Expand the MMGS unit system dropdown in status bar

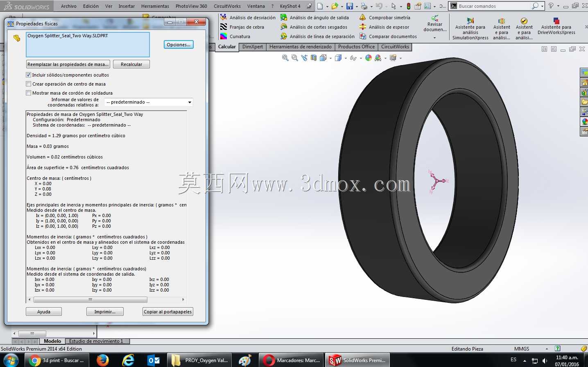pos(547,349)
